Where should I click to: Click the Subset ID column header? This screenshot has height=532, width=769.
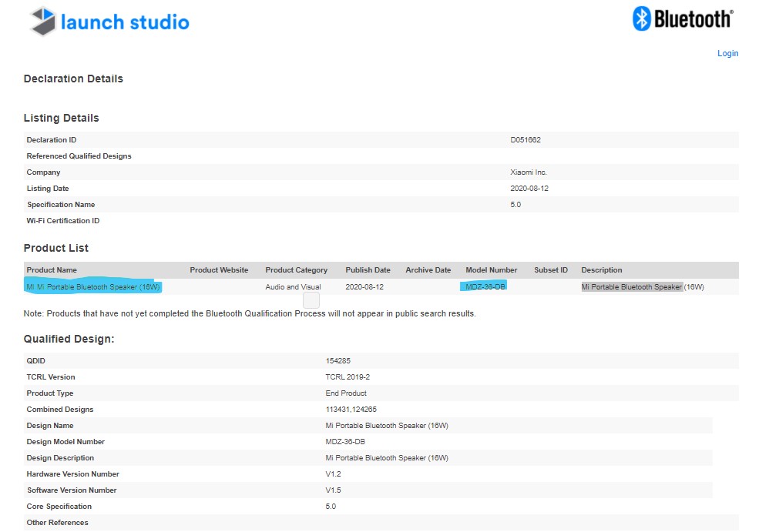pos(550,270)
